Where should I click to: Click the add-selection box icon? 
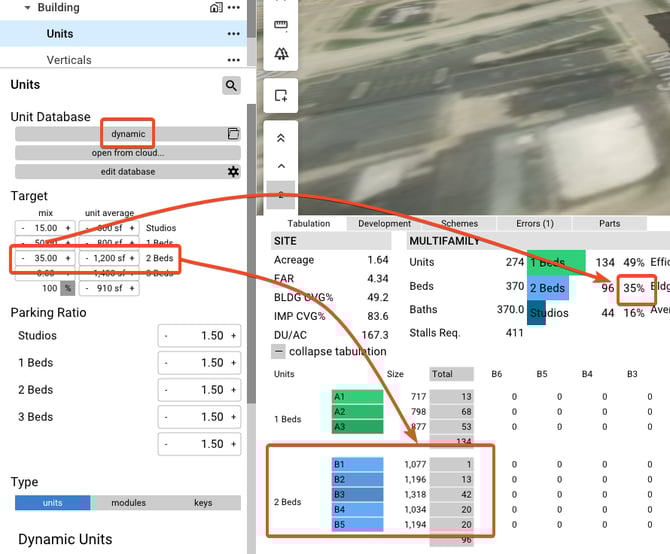pos(281,96)
